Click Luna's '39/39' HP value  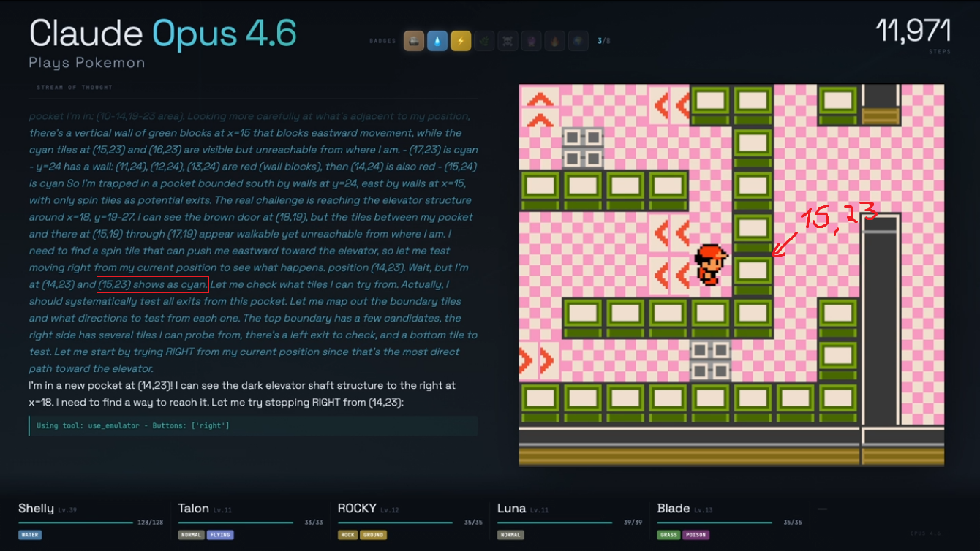pos(633,522)
